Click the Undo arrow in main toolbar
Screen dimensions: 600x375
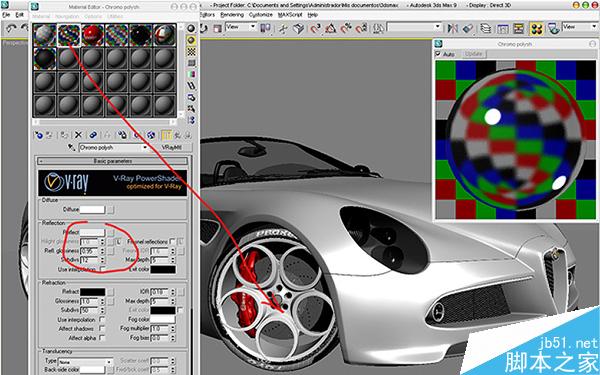11,28
